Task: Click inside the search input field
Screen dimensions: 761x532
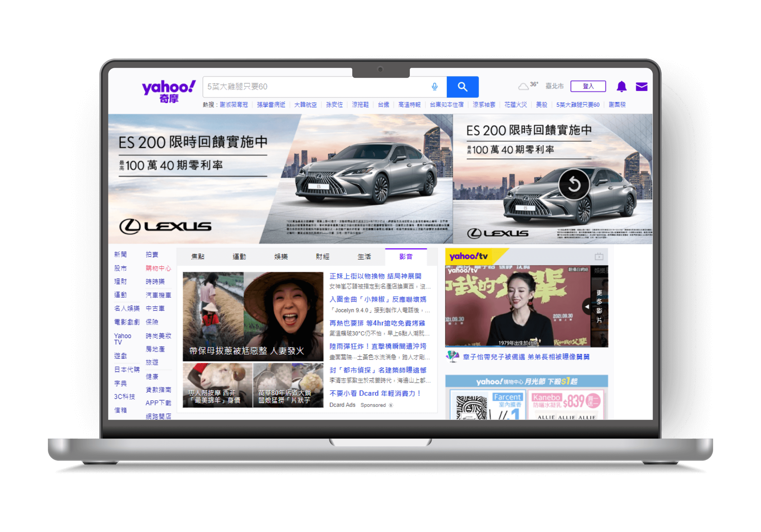Action: pos(316,87)
